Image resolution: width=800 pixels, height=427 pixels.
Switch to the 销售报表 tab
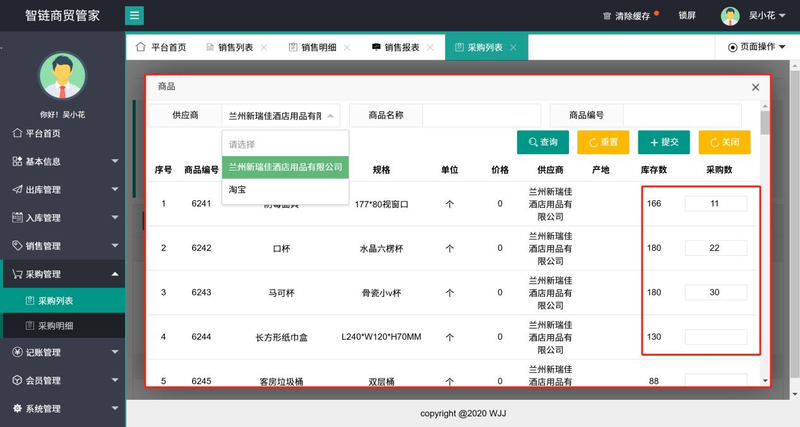402,47
